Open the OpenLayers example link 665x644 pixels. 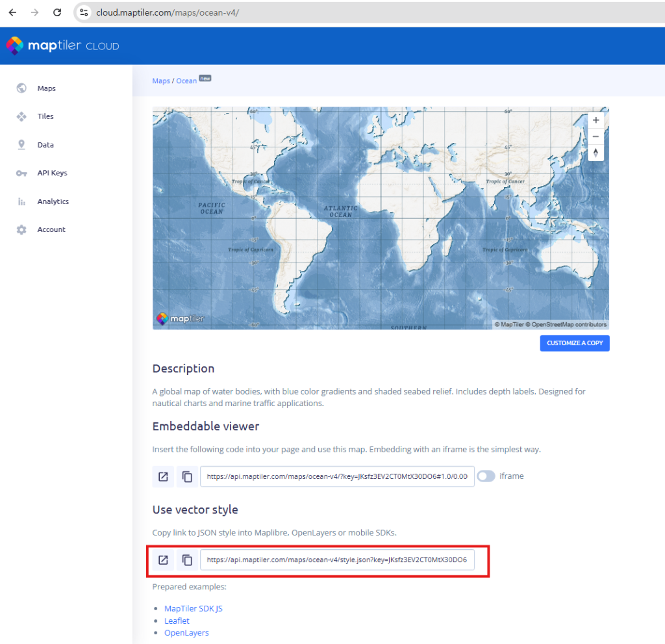(186, 632)
